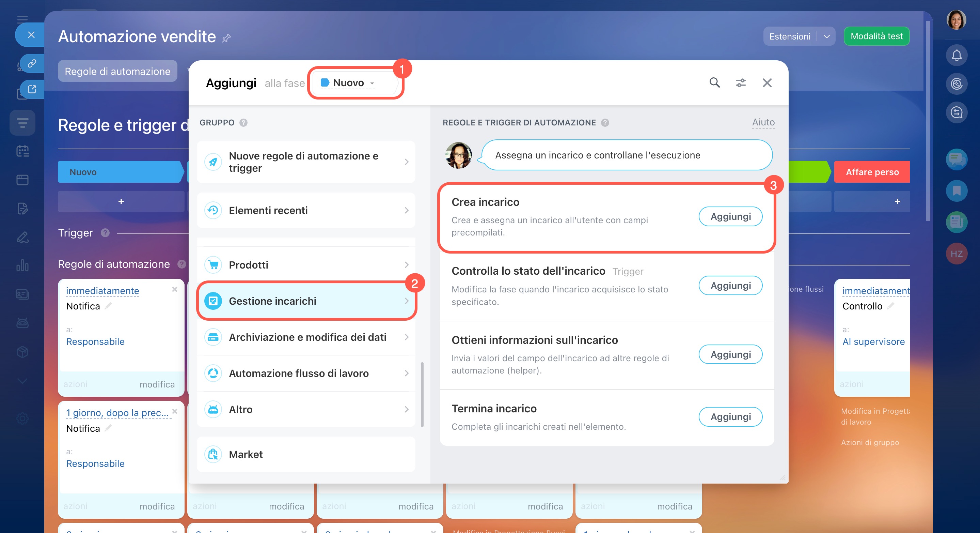
Task: Click the Aiuto link
Action: tap(763, 122)
